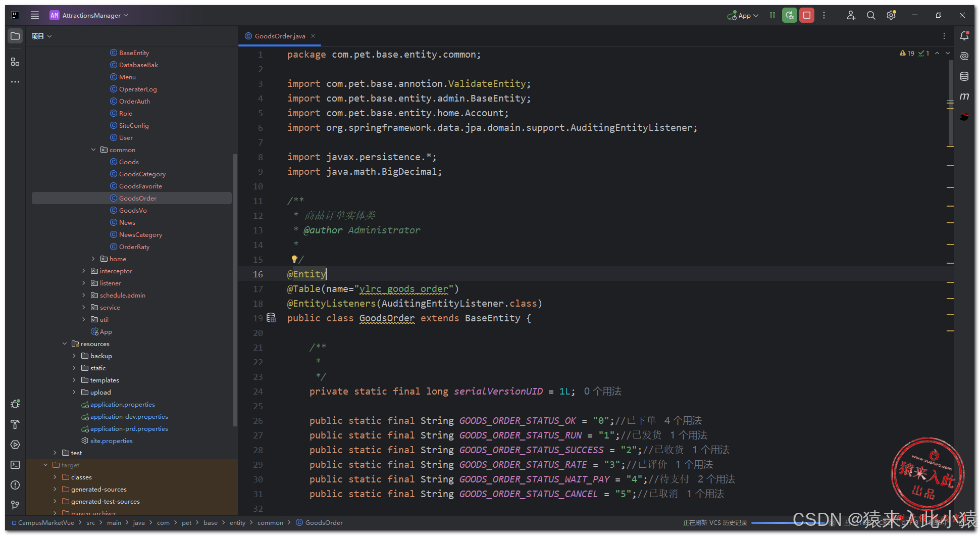Jump to previous highlighted error arrow

[937, 53]
